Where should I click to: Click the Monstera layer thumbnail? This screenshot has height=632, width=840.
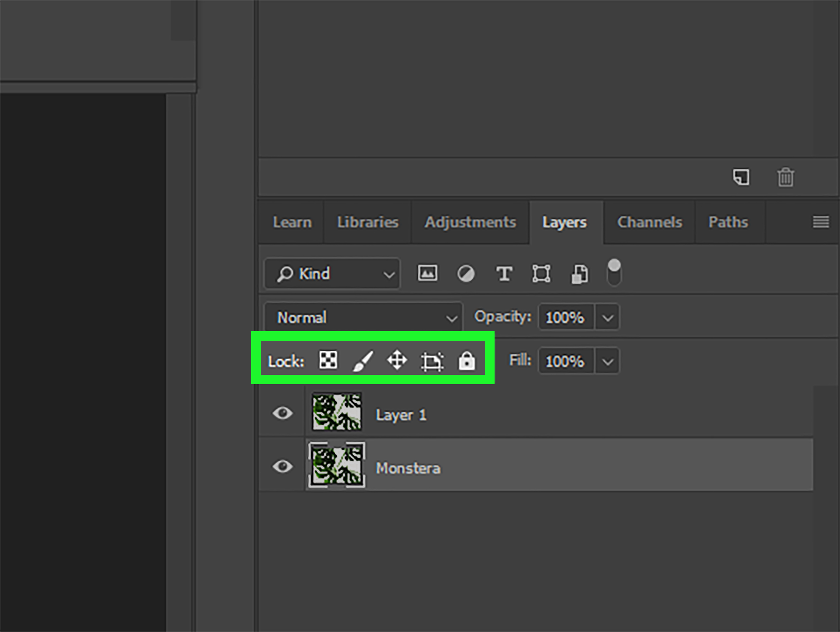[x=336, y=466]
